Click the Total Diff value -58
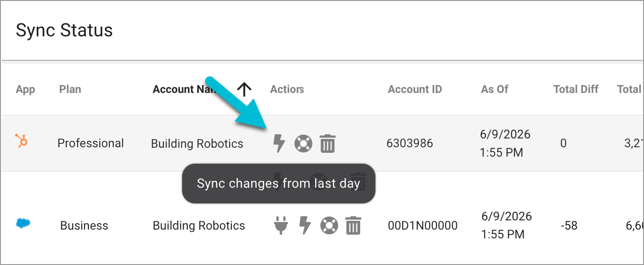Screen dimensions: 644x265 569,225
